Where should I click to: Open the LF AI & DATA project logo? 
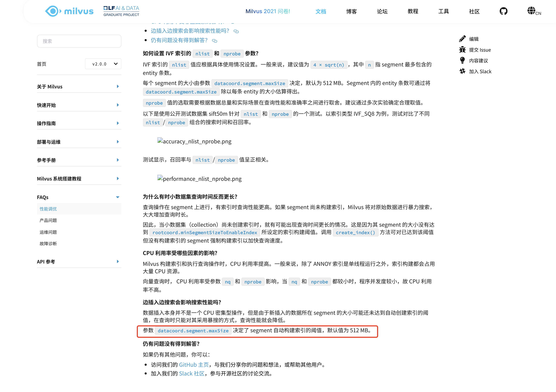(x=121, y=11)
